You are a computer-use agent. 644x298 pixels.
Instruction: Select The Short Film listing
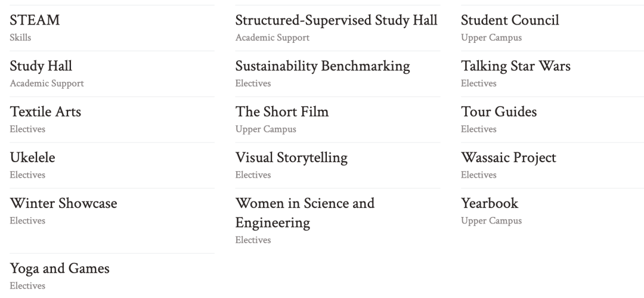pyautogui.click(x=281, y=111)
